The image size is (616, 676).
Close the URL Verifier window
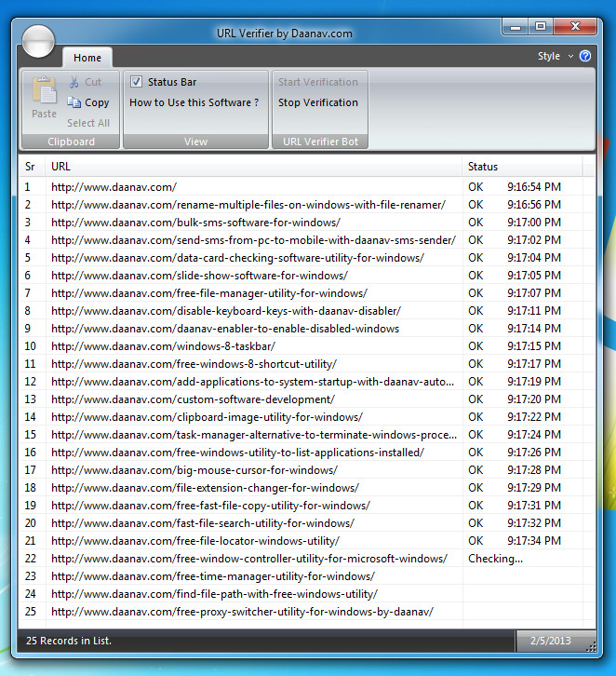(575, 27)
